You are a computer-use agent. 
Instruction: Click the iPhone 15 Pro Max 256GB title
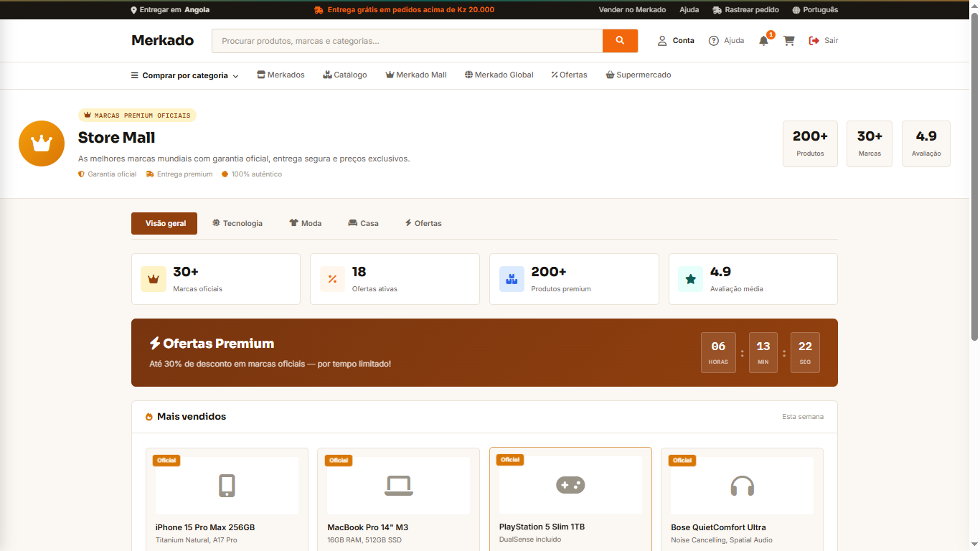coord(205,527)
